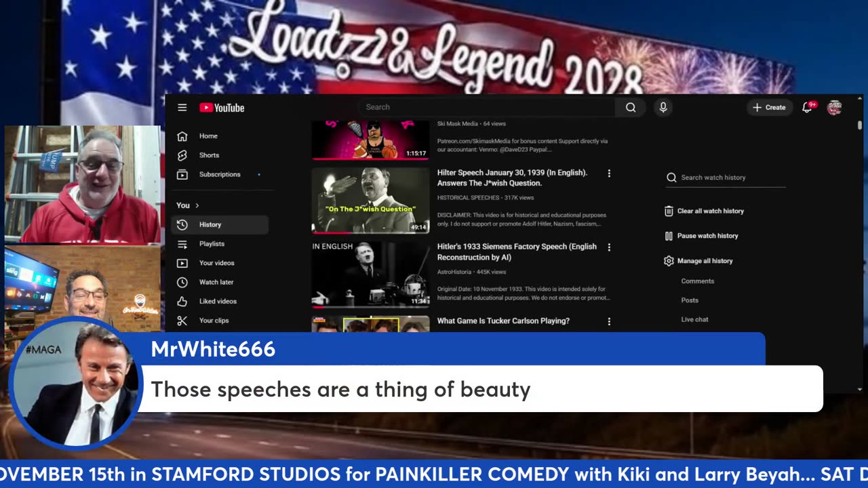Click the trash icon for clearing history
Screen dimensions: 868x488
click(x=669, y=211)
